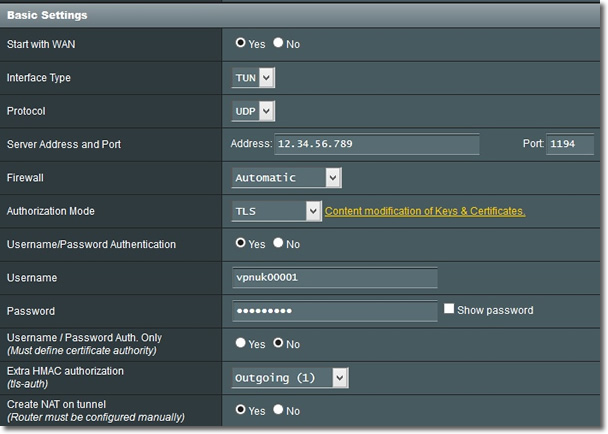
Task: Select No for Start with WAN
Action: tap(279, 43)
